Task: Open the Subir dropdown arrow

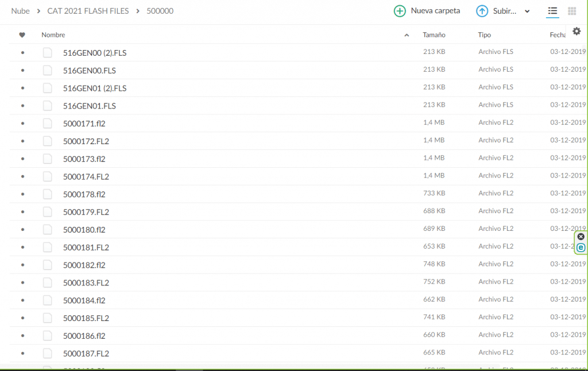Action: pyautogui.click(x=527, y=11)
